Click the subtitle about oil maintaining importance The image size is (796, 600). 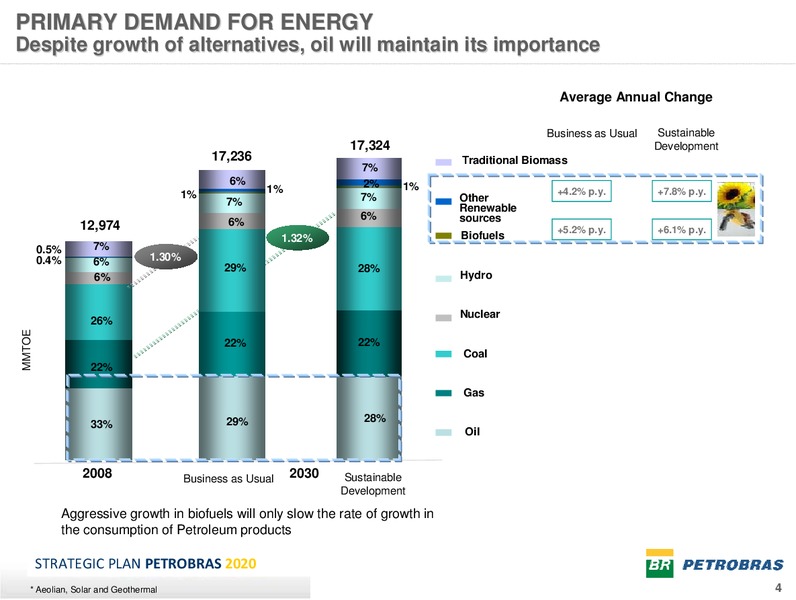308,45
